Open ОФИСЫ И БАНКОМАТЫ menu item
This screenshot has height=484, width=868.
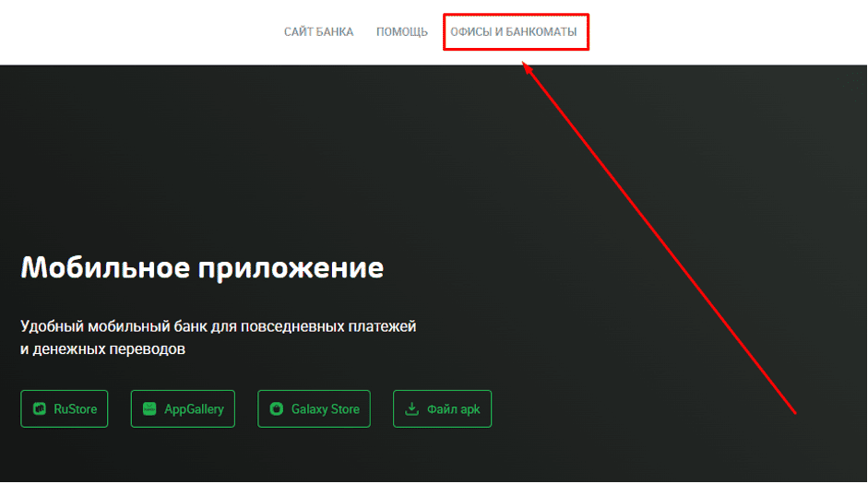(513, 32)
